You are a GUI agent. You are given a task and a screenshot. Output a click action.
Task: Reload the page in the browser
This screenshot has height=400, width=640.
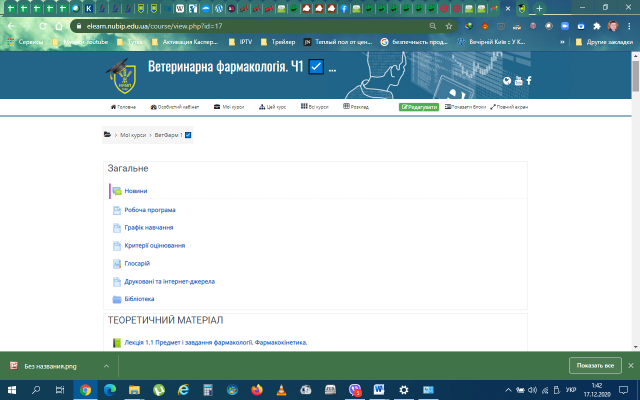(50, 25)
